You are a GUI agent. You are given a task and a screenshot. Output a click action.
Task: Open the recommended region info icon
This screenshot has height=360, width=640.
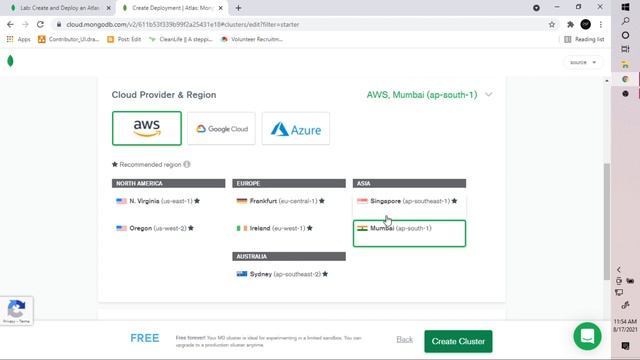[187, 164]
